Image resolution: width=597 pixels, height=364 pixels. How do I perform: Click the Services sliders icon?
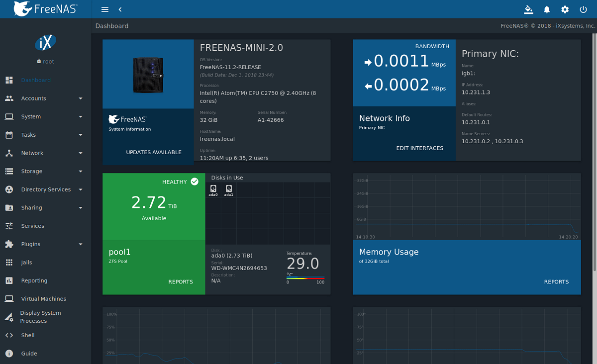pyautogui.click(x=9, y=226)
